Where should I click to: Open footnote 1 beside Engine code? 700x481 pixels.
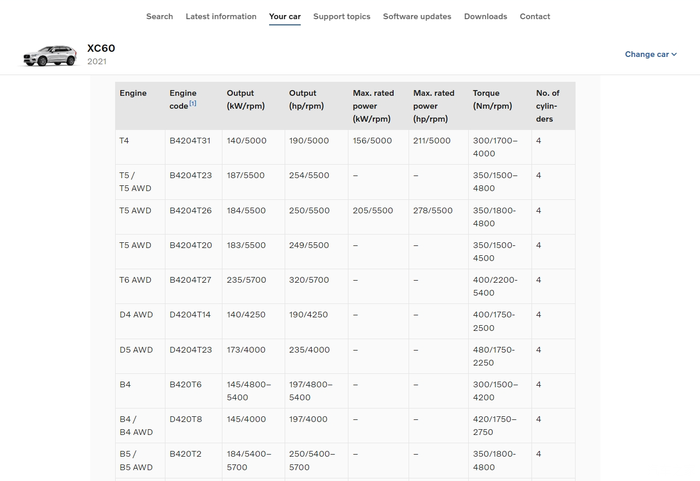coord(193,103)
